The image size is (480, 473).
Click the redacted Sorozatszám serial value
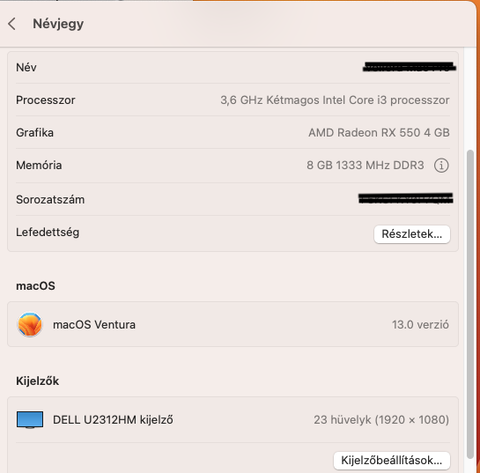coord(406,198)
